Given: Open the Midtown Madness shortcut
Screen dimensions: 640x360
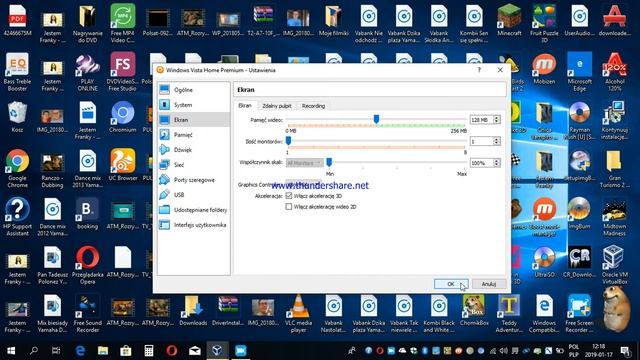Looking at the screenshot, I should [x=615, y=216].
